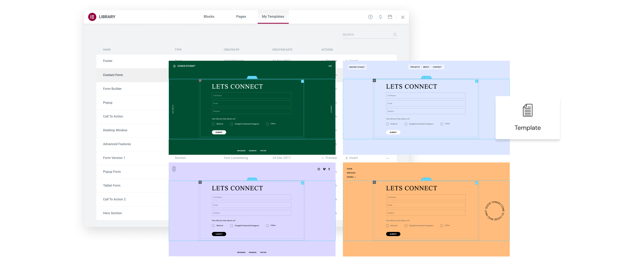This screenshot has width=644, height=260.
Task: Click the save/folder icon
Action: click(390, 16)
